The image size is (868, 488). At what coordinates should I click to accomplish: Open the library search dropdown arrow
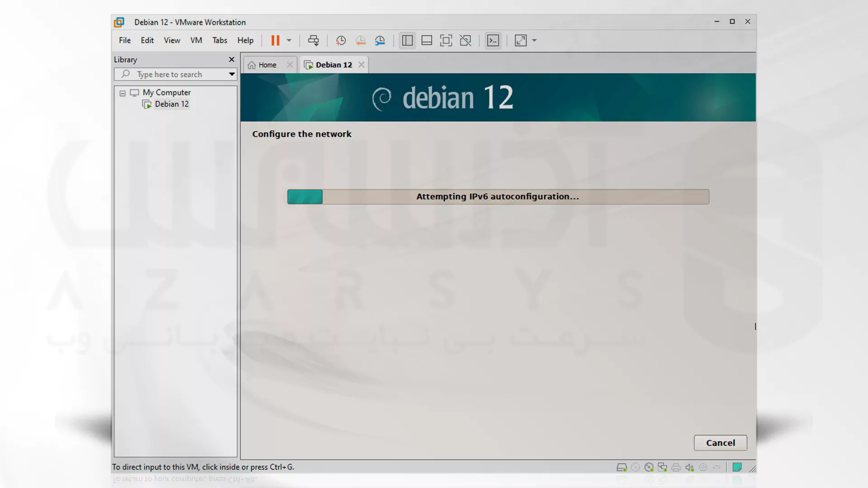231,74
